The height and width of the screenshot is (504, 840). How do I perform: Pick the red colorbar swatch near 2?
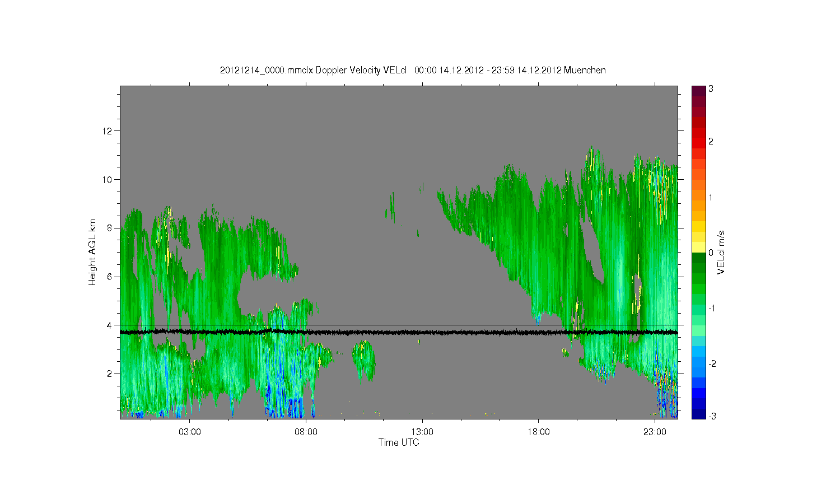pyautogui.click(x=698, y=143)
